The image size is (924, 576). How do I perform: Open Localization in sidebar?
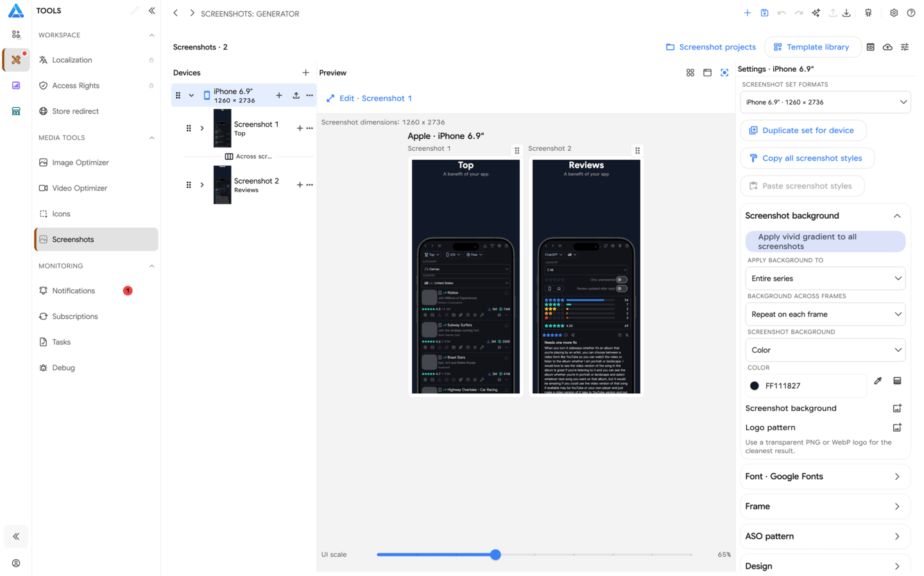96,60
